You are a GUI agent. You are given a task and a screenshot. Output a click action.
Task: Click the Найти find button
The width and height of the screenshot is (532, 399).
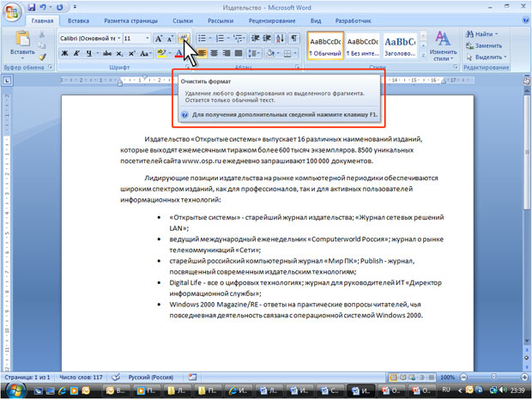(481, 34)
